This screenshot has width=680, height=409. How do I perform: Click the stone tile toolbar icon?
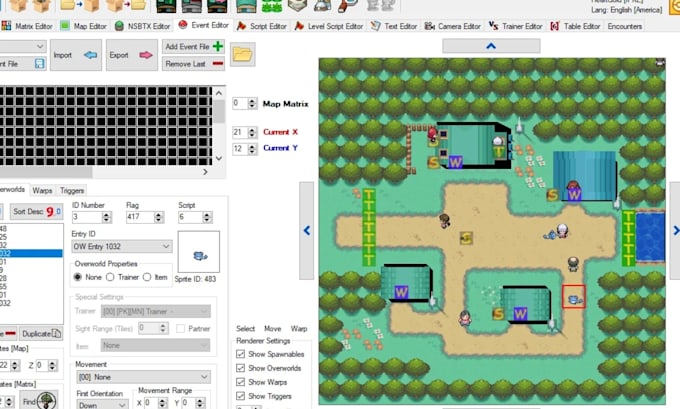point(298,6)
